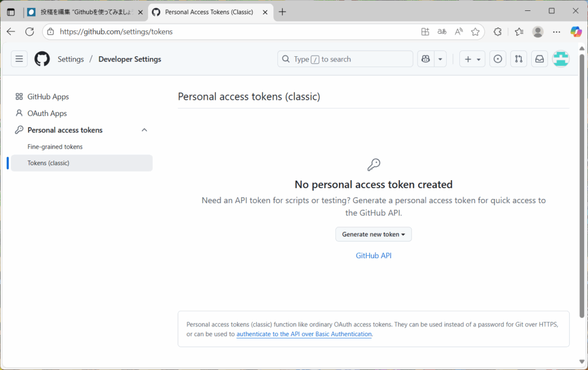The height and width of the screenshot is (370, 588).
Task: Open the Create new plus dropdown
Action: [472, 59]
